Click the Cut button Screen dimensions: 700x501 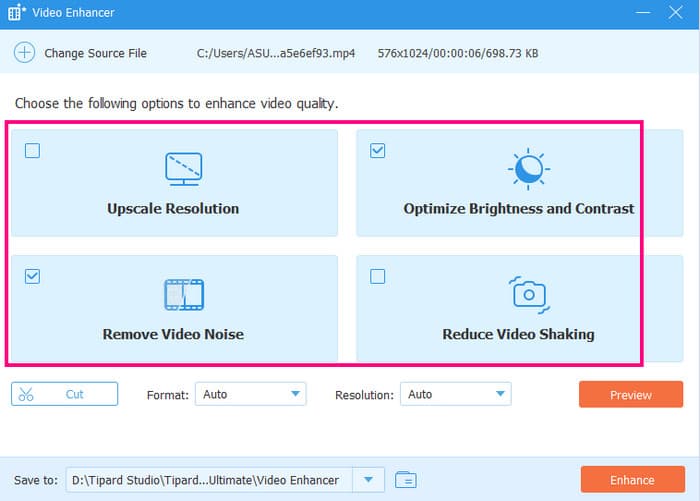[x=65, y=394]
